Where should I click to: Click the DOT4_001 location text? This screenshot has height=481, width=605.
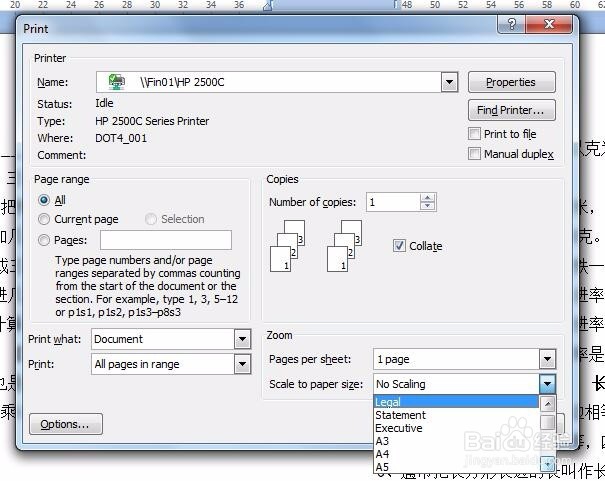(x=121, y=138)
